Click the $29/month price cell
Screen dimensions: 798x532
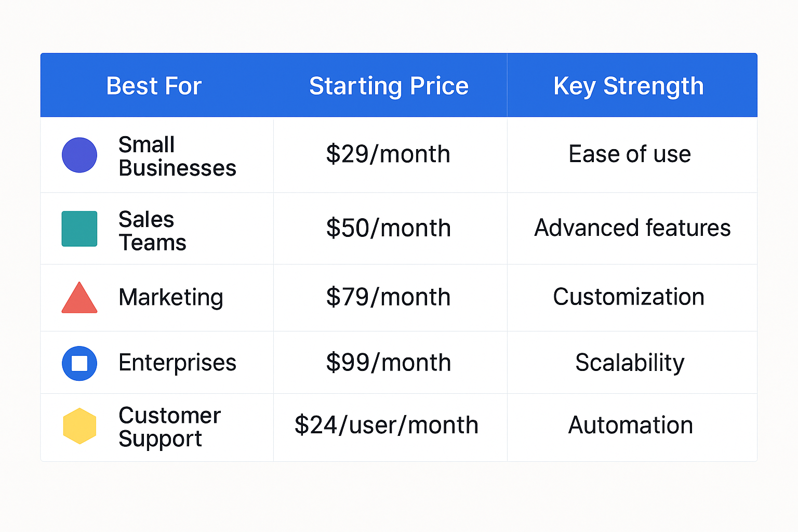coord(388,154)
